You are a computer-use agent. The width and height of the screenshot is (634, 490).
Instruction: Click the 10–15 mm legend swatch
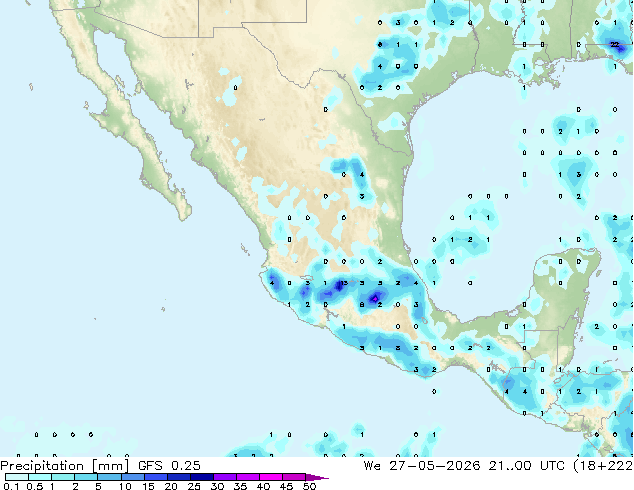tap(133, 477)
